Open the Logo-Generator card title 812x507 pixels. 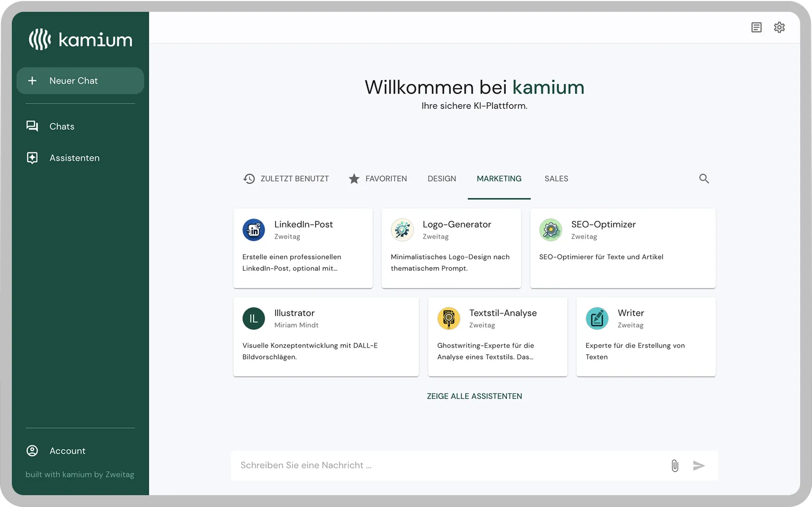457,224
